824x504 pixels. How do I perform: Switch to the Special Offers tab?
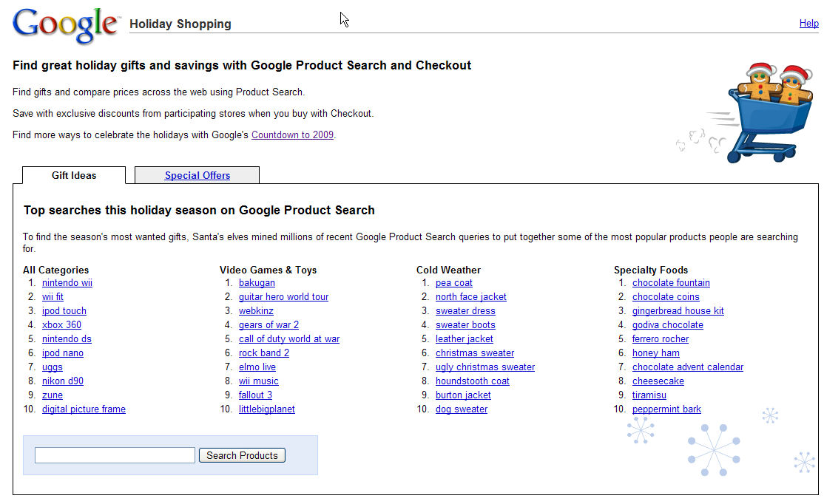pos(197,175)
